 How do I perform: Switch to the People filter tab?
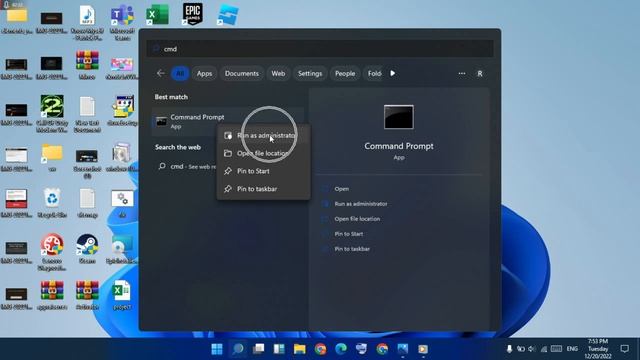[345, 73]
